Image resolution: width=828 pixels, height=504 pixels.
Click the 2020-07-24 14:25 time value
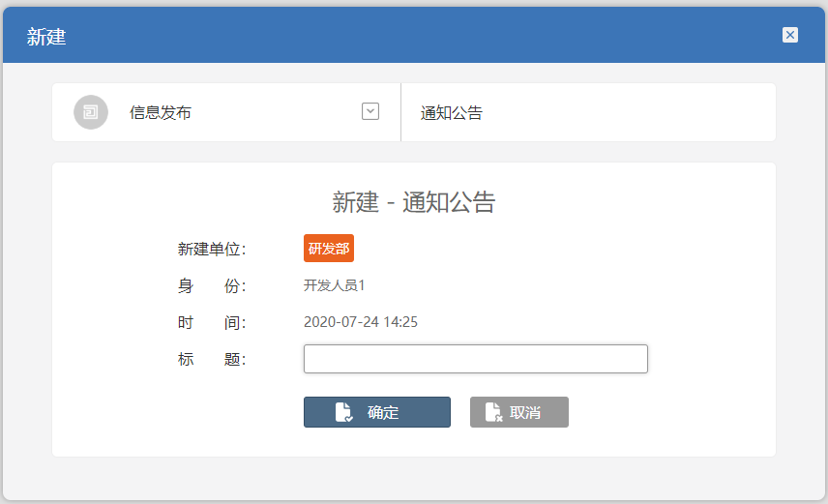tap(361, 322)
